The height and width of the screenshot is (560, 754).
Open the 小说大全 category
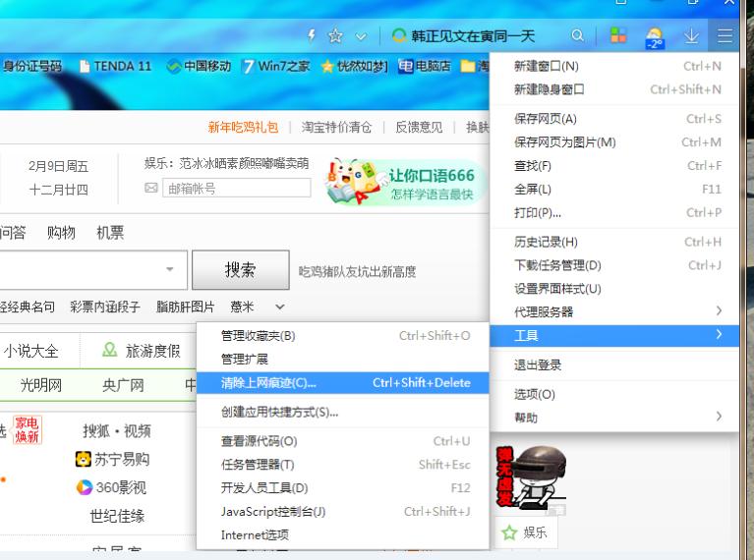point(30,351)
